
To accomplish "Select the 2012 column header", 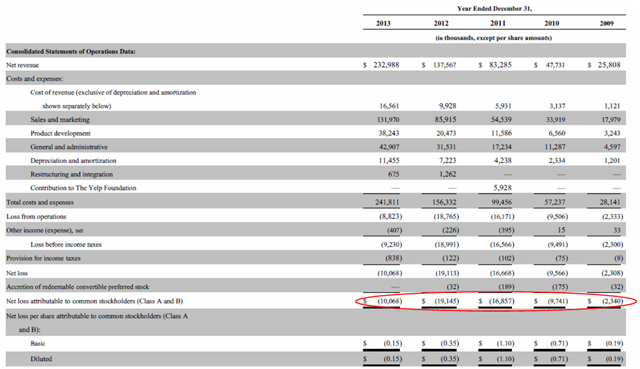I will [x=441, y=23].
